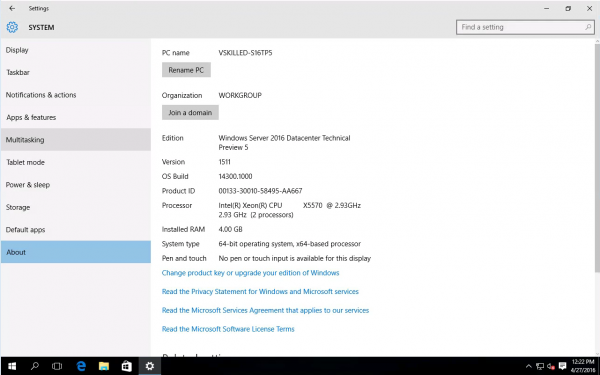Image resolution: width=600 pixels, height=375 pixels.
Task: Open File Explorer from taskbar
Action: tap(104, 366)
